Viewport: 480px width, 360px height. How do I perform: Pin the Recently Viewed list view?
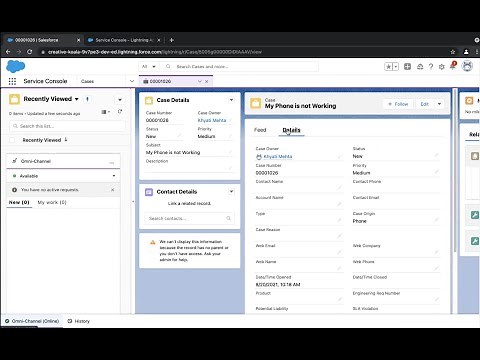point(87,99)
